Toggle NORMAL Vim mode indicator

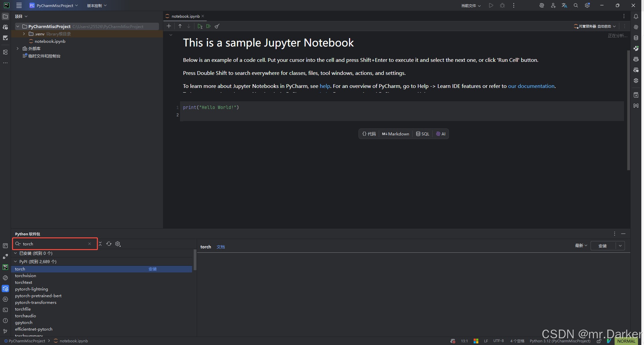pyautogui.click(x=626, y=341)
